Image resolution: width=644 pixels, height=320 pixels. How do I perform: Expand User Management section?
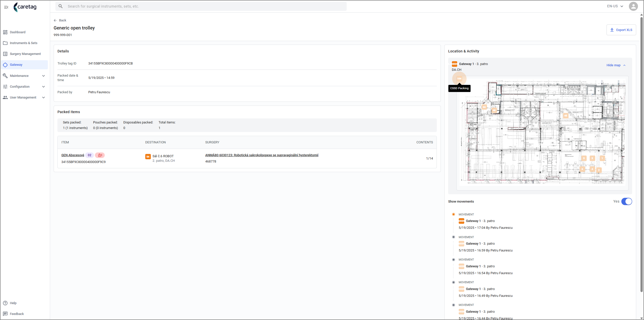click(44, 98)
